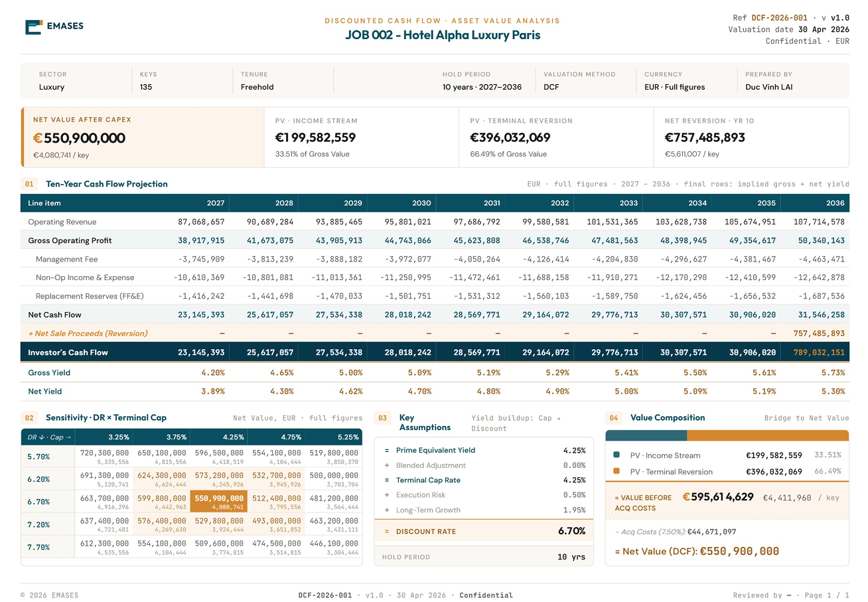Click the Valuation date 30 Apr 2026

pos(788,29)
